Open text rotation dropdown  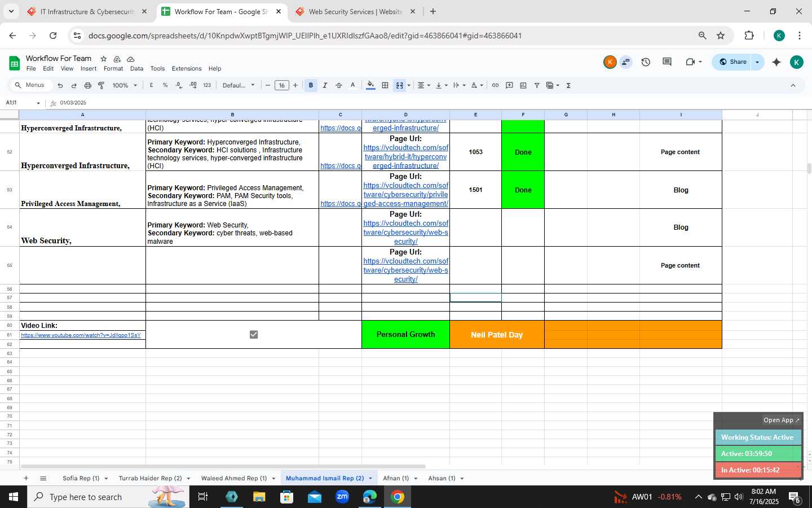pos(477,85)
